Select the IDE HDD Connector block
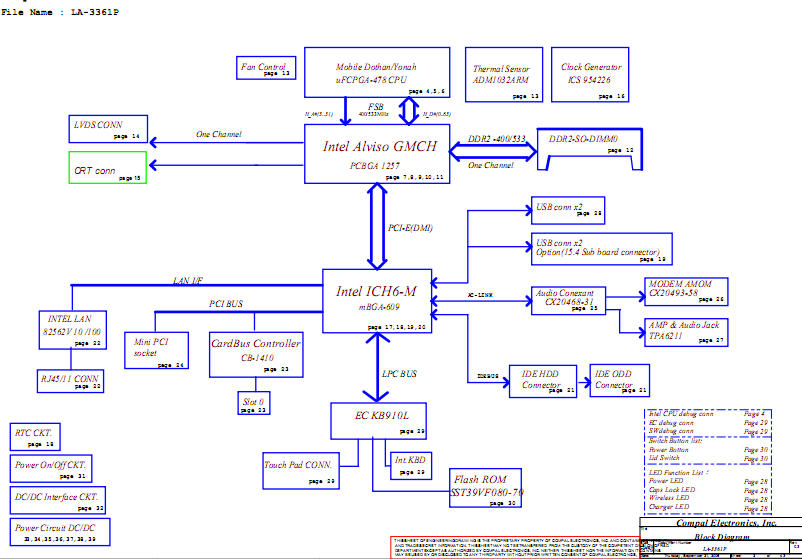The height and width of the screenshot is (559, 802). pos(543,381)
